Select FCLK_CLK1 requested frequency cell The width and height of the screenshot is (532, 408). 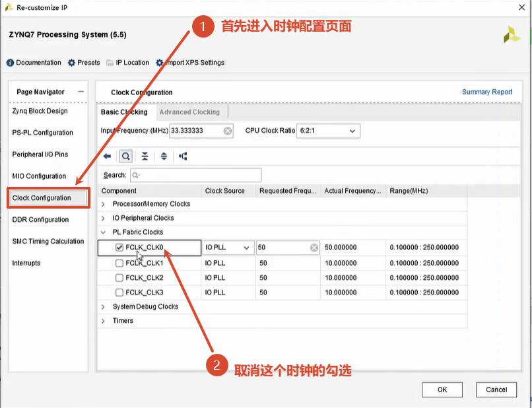pos(288,263)
